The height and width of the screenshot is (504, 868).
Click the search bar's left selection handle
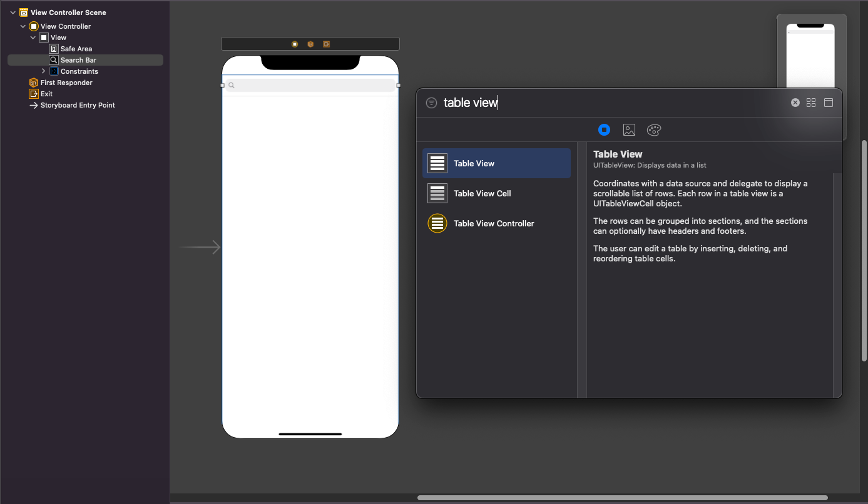(x=222, y=85)
